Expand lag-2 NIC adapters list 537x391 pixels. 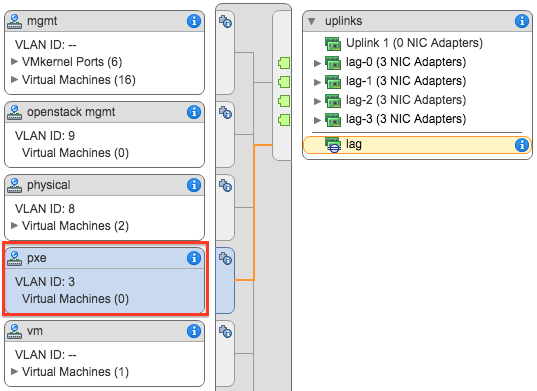[x=317, y=101]
